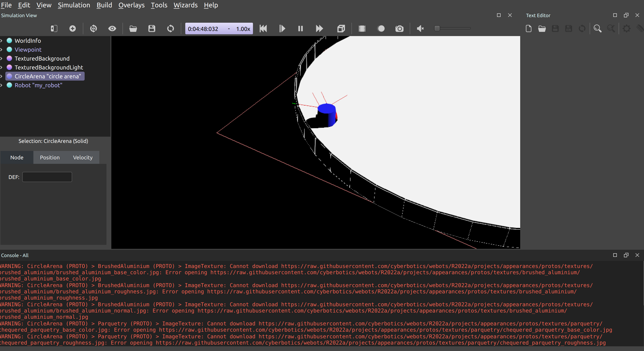The height and width of the screenshot is (351, 644).
Task: Click Save As icon in the Text Editor
Action: (569, 28)
